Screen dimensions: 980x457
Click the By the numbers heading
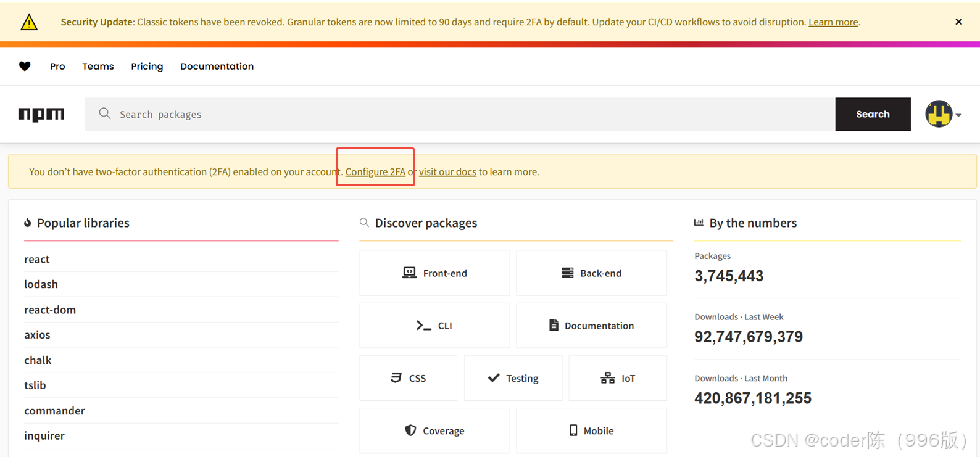point(753,223)
